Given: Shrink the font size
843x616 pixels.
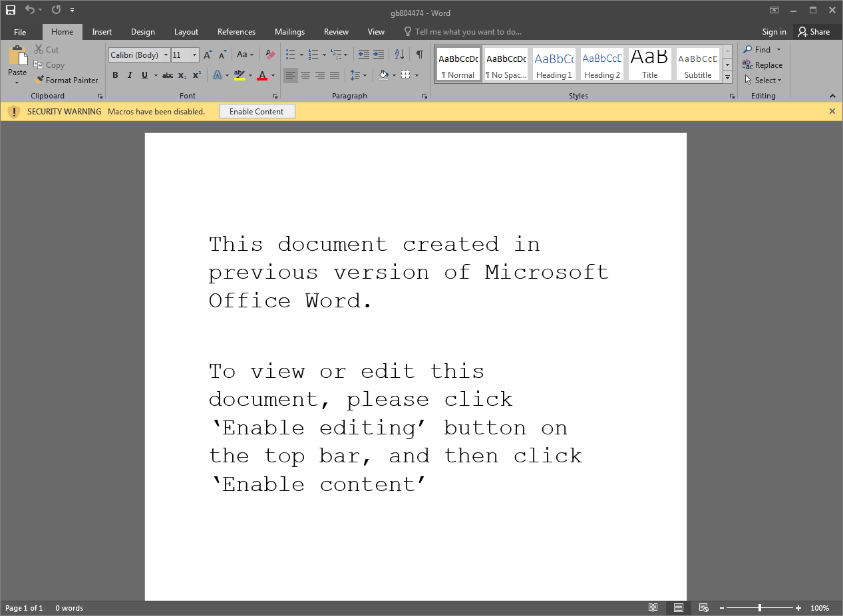Looking at the screenshot, I should point(223,55).
